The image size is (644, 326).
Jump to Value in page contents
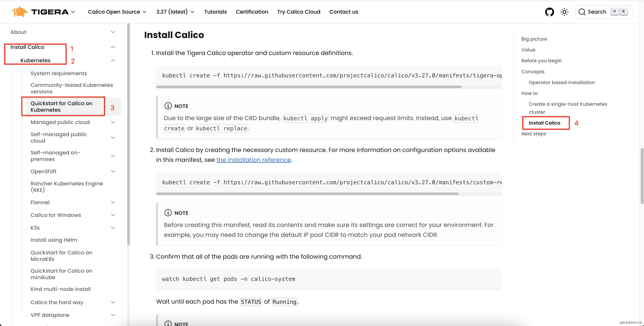tap(528, 50)
